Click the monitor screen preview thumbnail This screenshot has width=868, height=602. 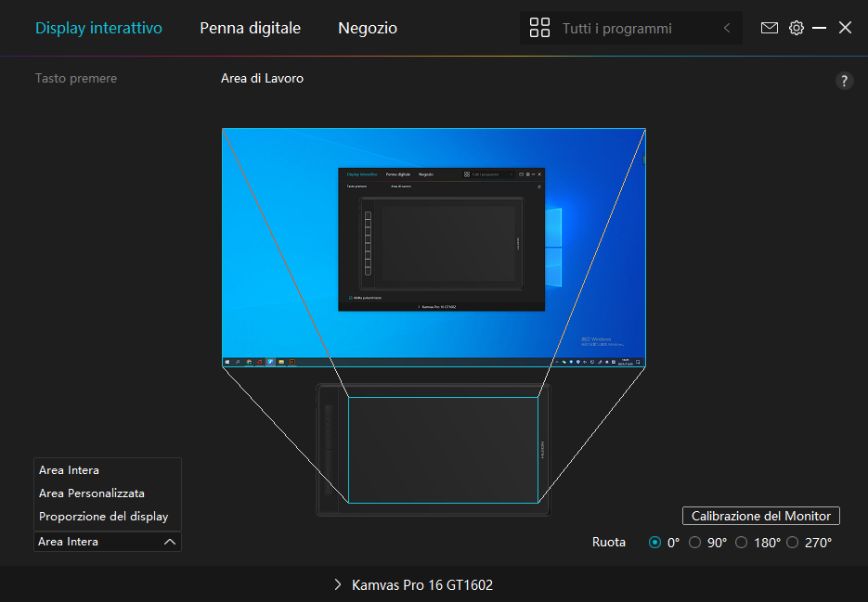[434, 247]
